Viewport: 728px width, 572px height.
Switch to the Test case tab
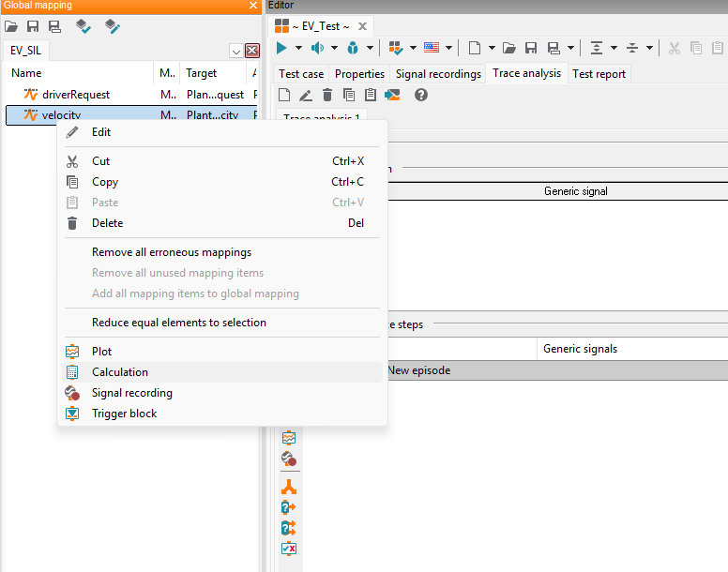click(x=301, y=74)
